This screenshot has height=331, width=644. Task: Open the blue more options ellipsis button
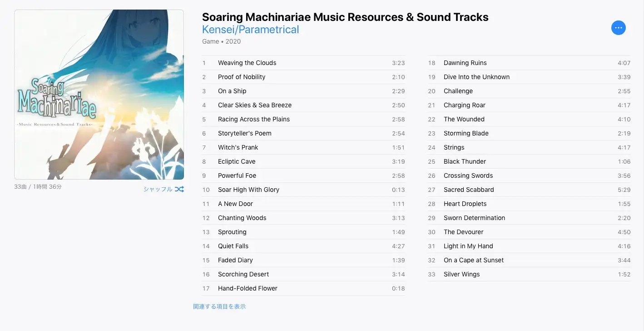pos(618,28)
